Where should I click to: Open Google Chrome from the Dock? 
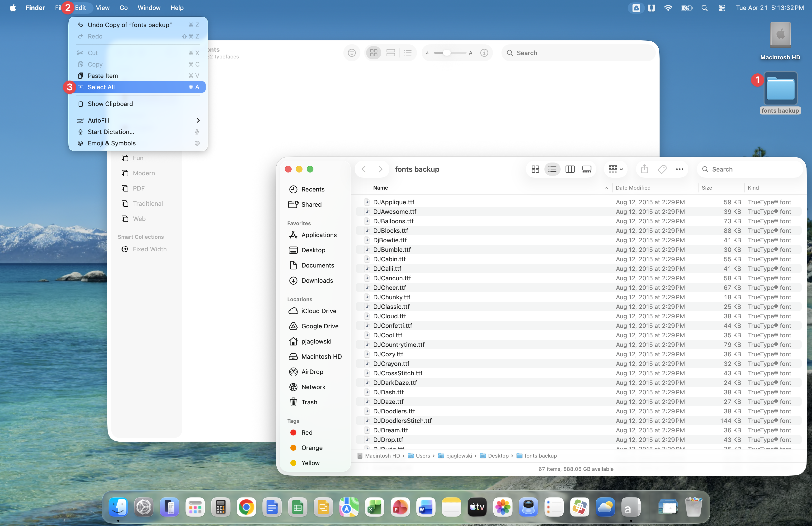tap(246, 507)
